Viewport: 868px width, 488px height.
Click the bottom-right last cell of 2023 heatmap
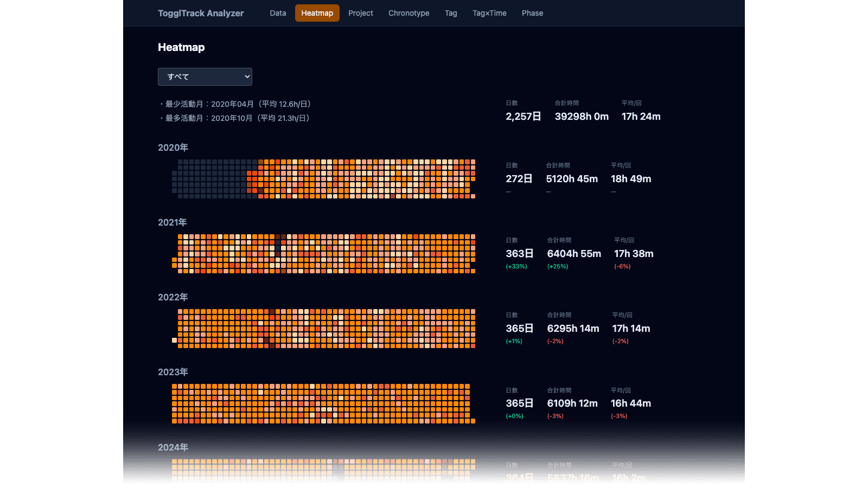coord(473,421)
